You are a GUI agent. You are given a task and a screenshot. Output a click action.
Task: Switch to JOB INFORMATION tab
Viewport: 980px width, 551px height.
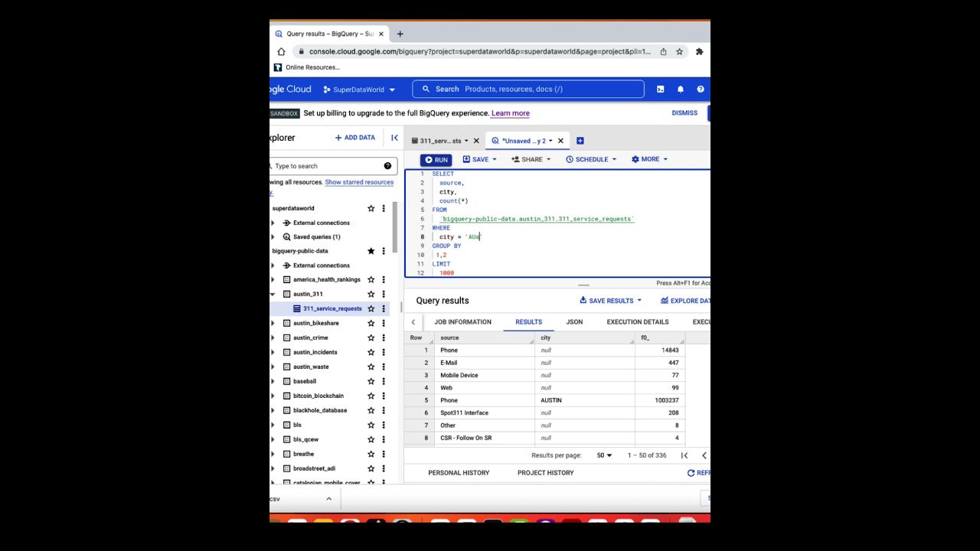[x=462, y=322]
